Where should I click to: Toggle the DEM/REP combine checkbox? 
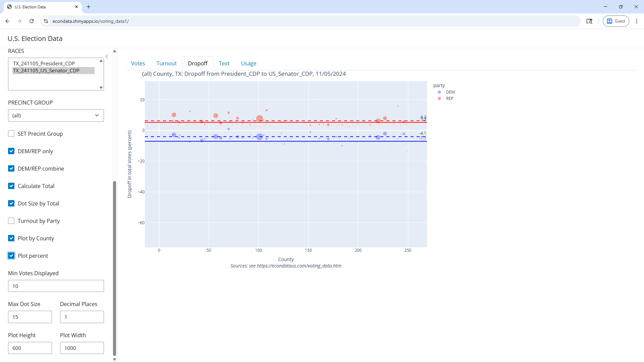(x=11, y=169)
